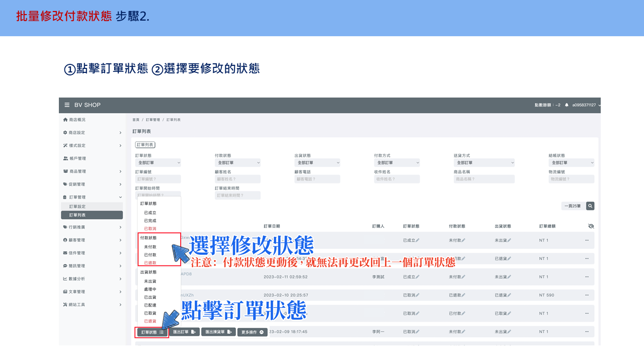This screenshot has height=362, width=644.
Task: Focus the 訂單編號 input field
Action: click(x=158, y=179)
